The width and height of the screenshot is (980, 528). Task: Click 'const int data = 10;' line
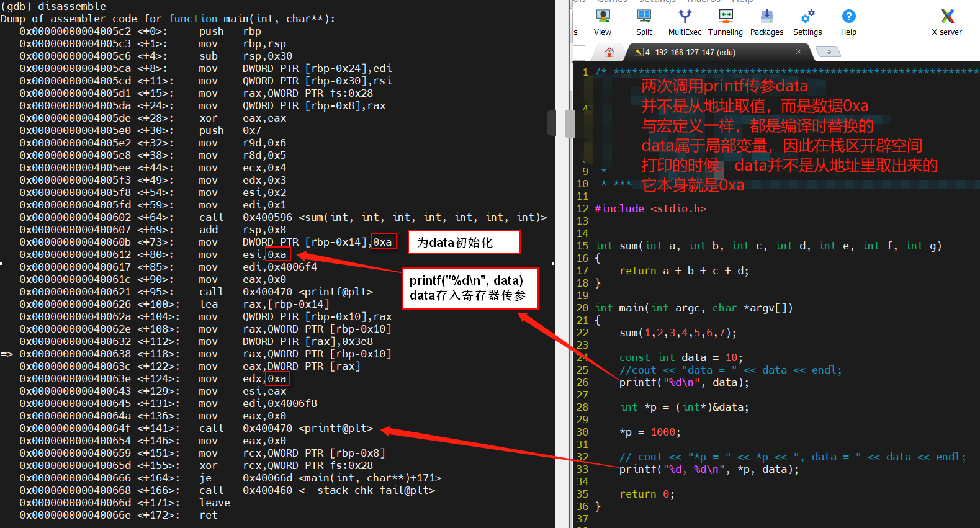pos(681,357)
